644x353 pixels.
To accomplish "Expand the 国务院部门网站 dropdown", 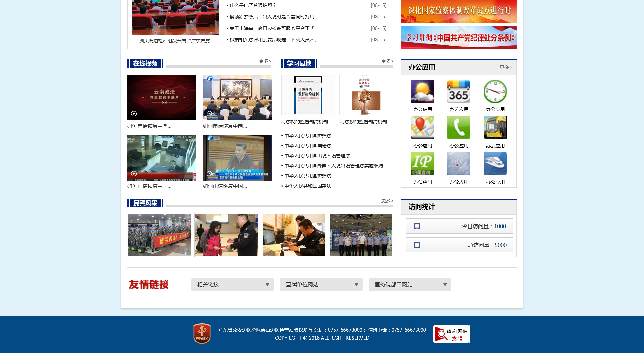I will pyautogui.click(x=410, y=285).
